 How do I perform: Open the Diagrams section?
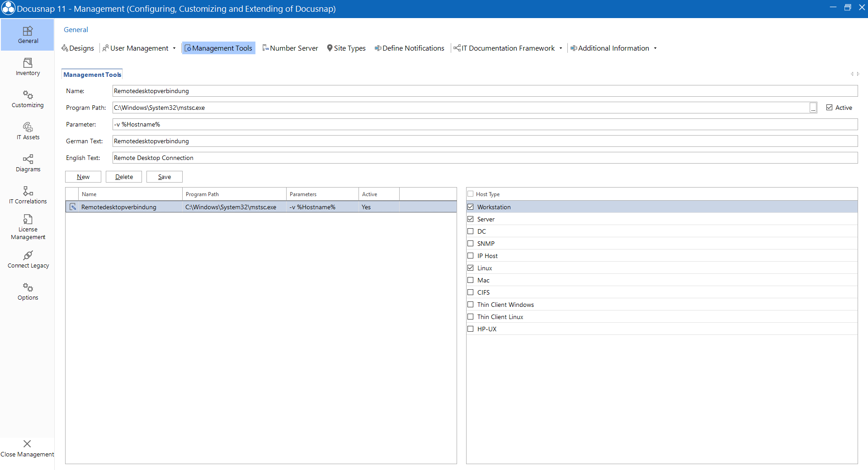coord(27,163)
